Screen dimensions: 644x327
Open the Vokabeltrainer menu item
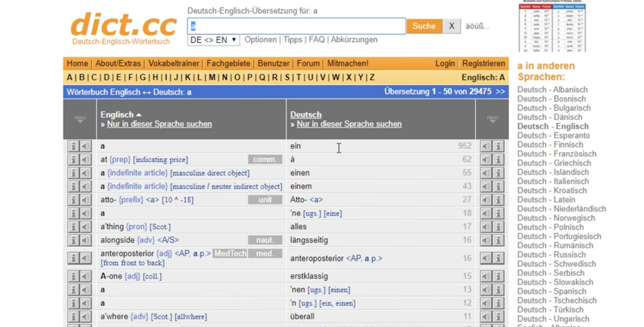pyautogui.click(x=174, y=63)
